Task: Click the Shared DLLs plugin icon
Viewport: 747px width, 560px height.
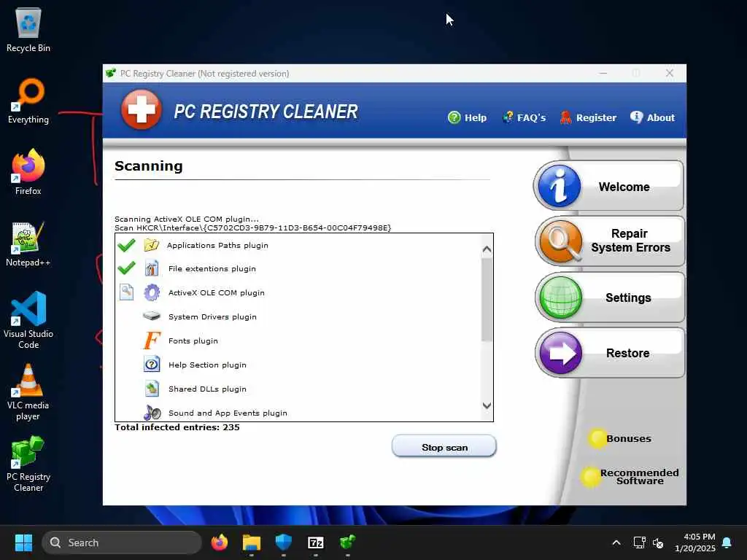Action: [152, 389]
